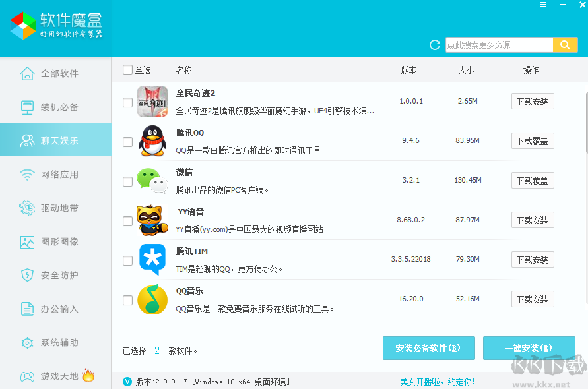Viewport: 588px width, 389px height.
Task: Click 下载安装 for QQ音乐
Action: [533, 299]
